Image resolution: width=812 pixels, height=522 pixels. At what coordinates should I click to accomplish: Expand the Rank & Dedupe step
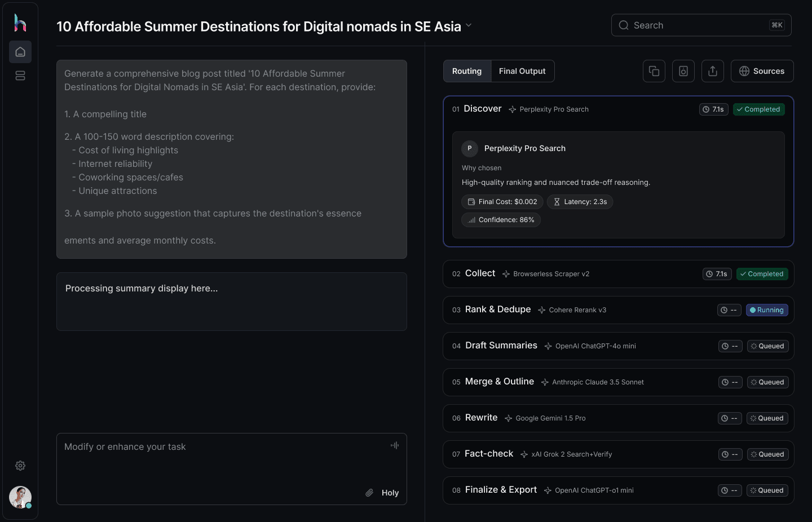[x=619, y=310]
